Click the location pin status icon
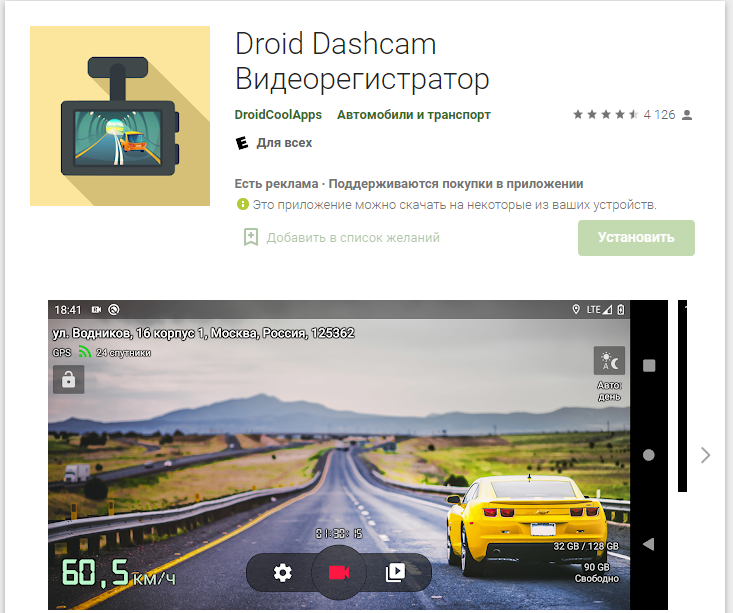This screenshot has height=613, width=733. pyautogui.click(x=576, y=310)
